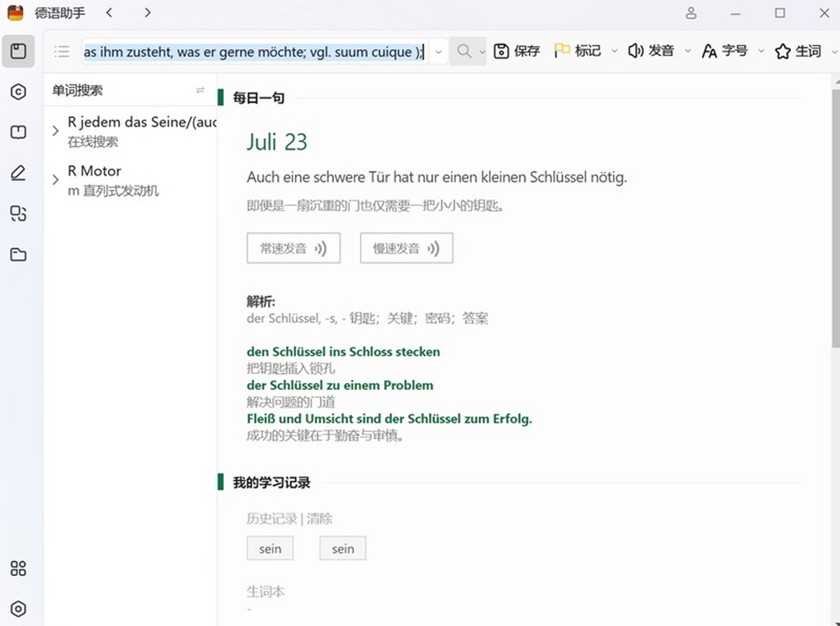Viewport: 840px width, 626px height.
Task: Open the 标记 flag dropdown arrow
Action: pyautogui.click(x=615, y=51)
